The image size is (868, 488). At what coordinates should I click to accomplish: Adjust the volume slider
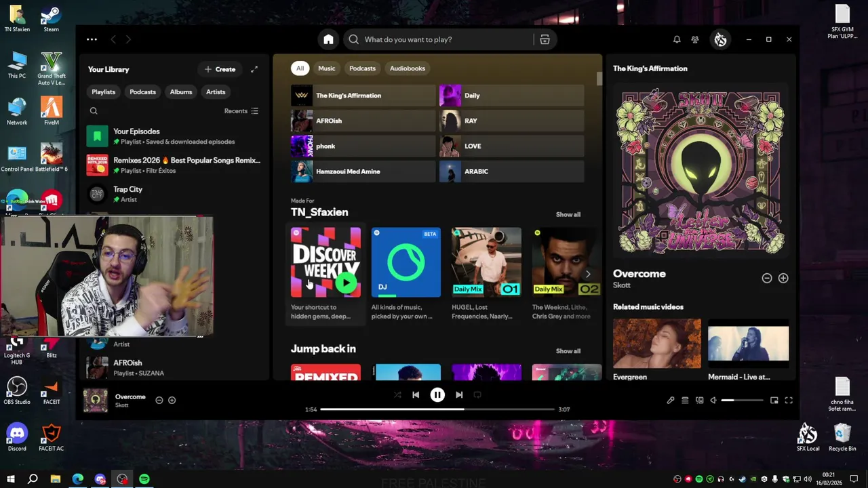click(x=743, y=401)
